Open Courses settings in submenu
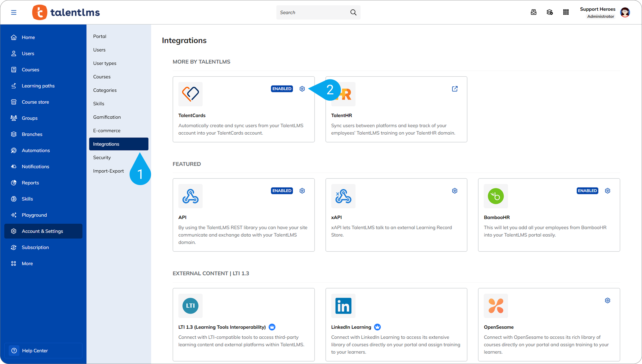 point(119,77)
